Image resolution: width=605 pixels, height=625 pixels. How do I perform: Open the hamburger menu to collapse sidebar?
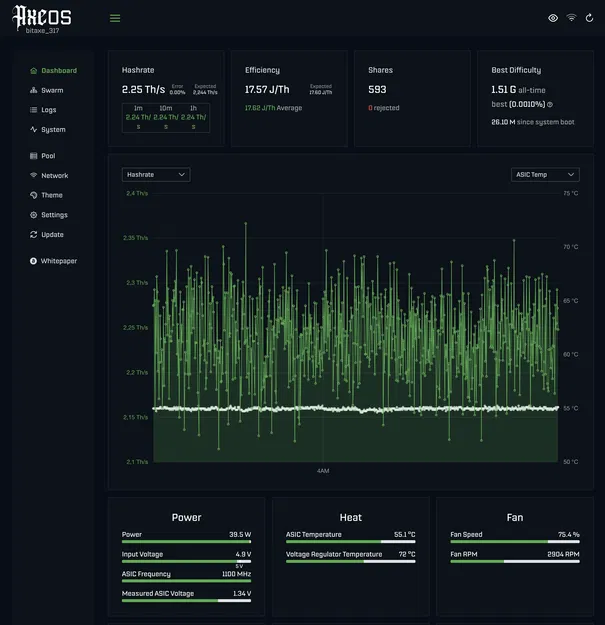(x=115, y=18)
